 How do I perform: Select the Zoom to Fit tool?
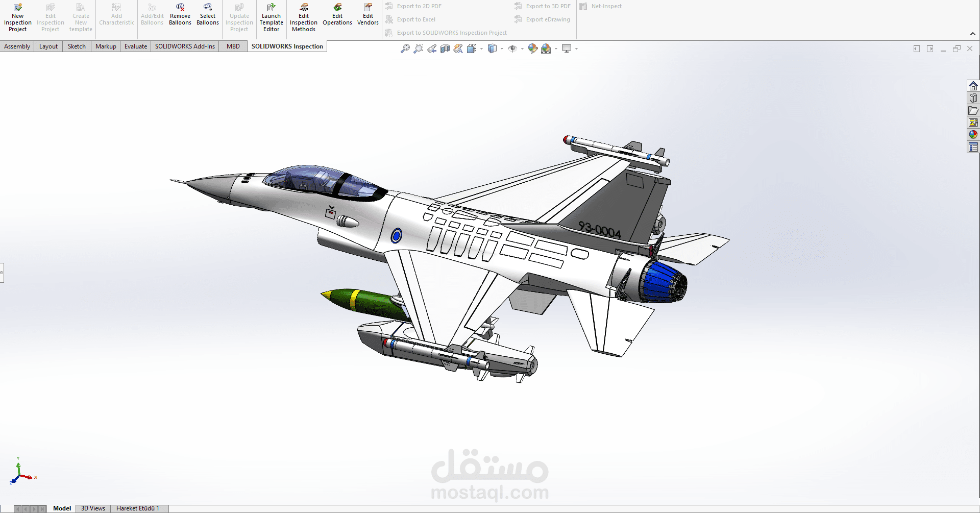point(405,48)
